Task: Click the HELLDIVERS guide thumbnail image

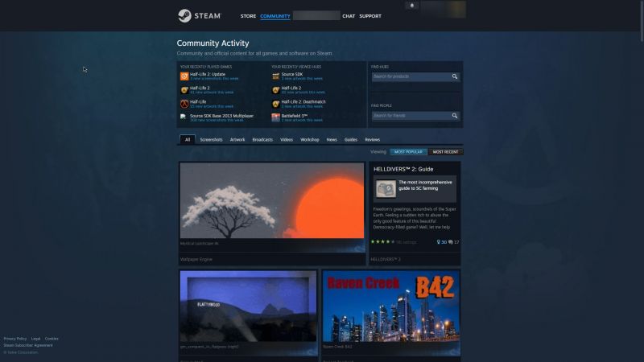Action: coord(386,189)
